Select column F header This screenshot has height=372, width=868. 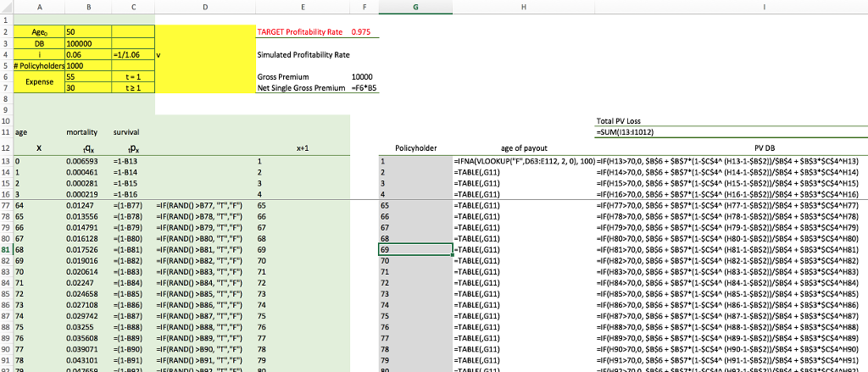click(364, 7)
